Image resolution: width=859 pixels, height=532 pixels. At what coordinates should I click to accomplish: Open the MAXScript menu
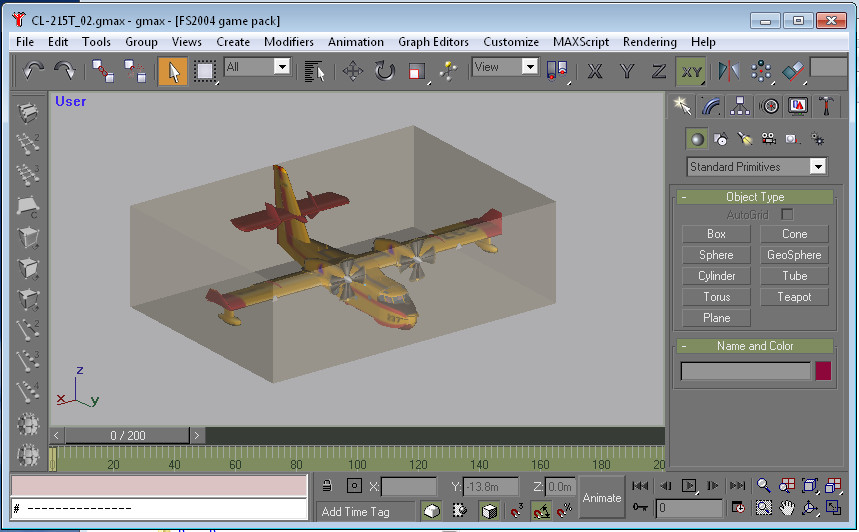581,42
